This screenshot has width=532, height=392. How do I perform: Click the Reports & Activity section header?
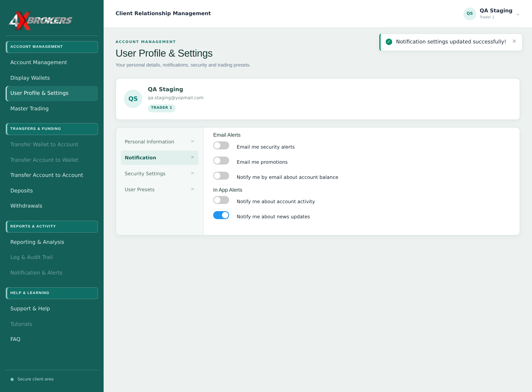coord(52,227)
